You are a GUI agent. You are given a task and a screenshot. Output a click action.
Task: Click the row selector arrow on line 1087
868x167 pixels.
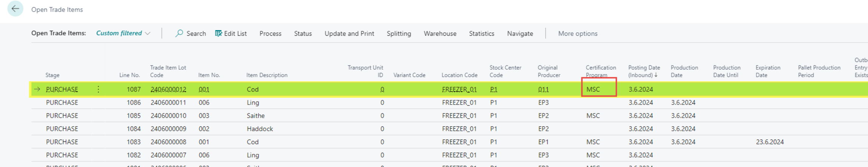37,89
